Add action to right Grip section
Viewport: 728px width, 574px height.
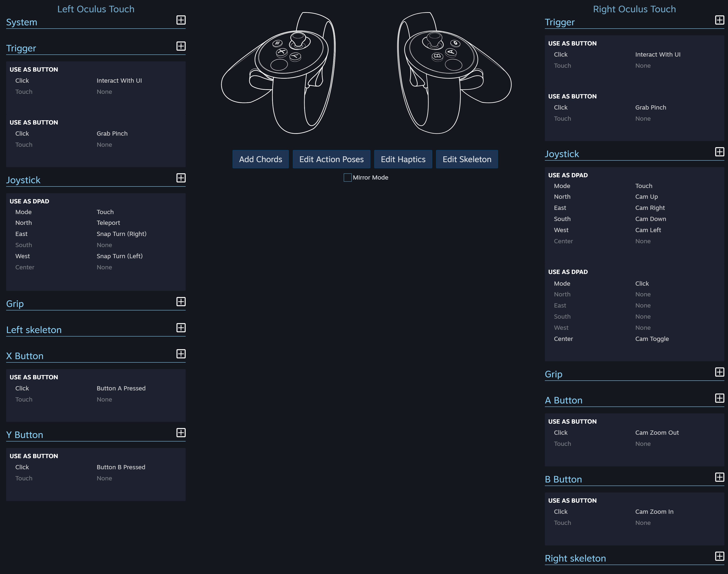(x=719, y=372)
